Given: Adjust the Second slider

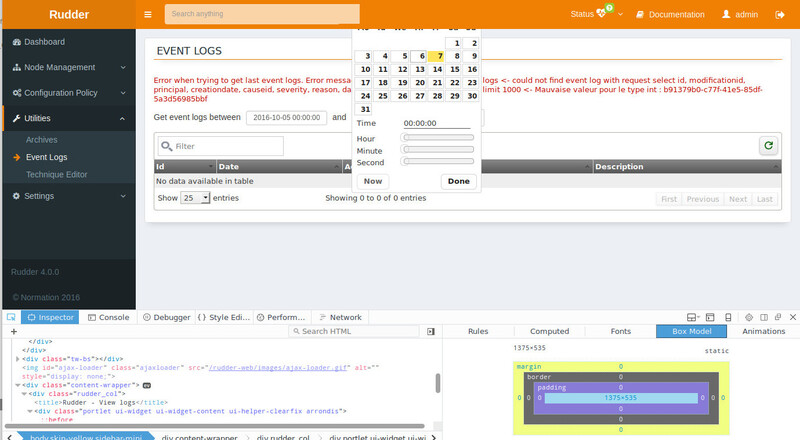Looking at the screenshot, I should pyautogui.click(x=438, y=161).
